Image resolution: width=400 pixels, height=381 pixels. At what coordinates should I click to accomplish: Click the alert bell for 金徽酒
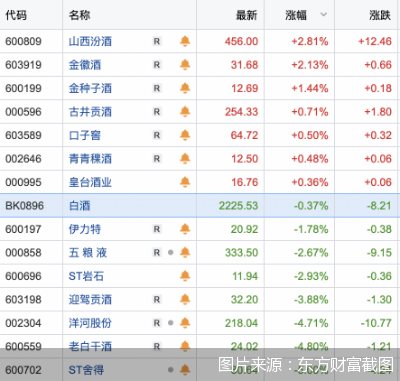[x=185, y=65]
